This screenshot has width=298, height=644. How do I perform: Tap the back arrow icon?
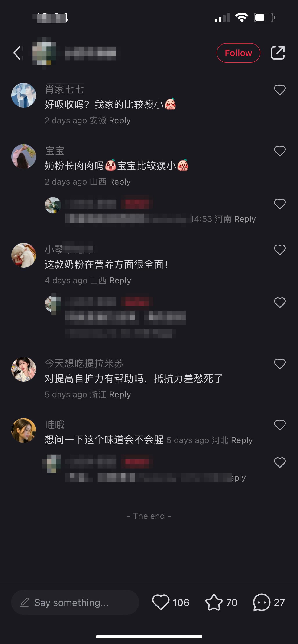coord(17,53)
